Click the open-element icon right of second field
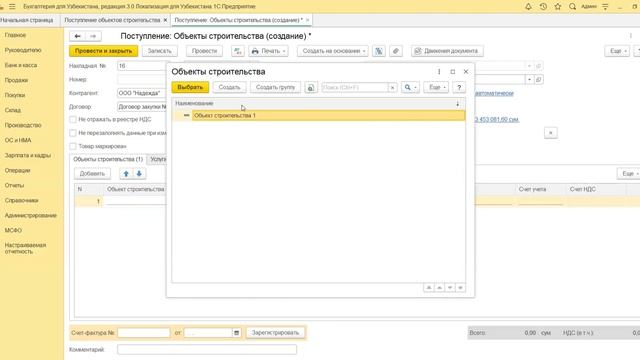640x360 pixels. (x=539, y=80)
